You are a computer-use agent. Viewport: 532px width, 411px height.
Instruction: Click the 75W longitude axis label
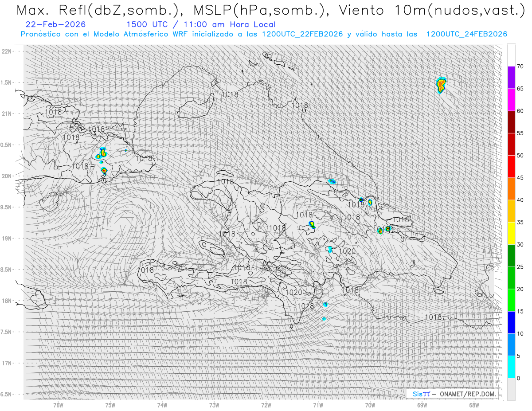[110, 405]
